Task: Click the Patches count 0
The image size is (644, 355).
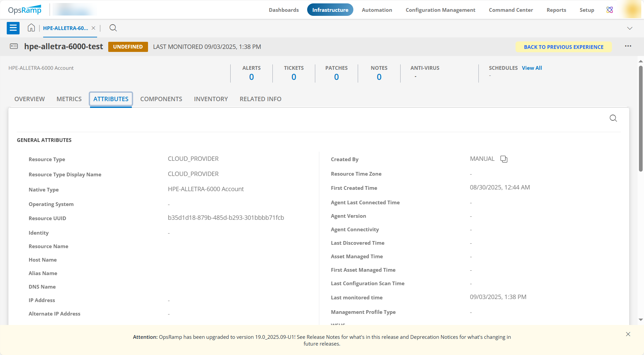Action: click(336, 77)
